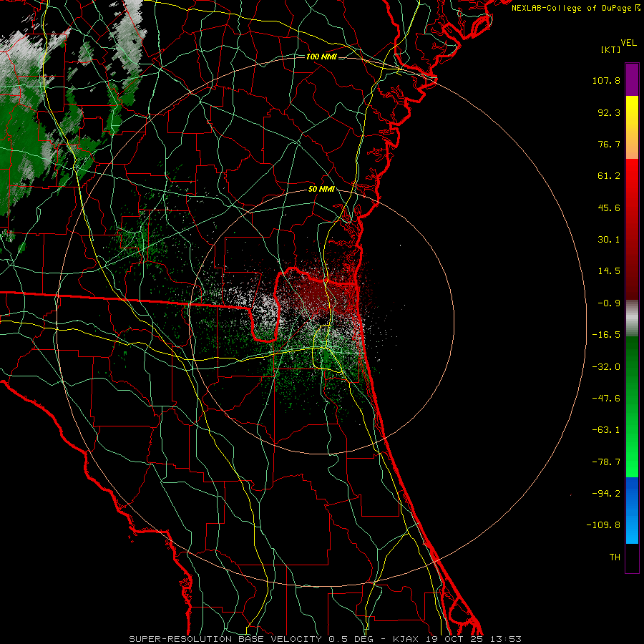
Task: Select the 92.3 velocity scale value
Action: [x=609, y=112]
